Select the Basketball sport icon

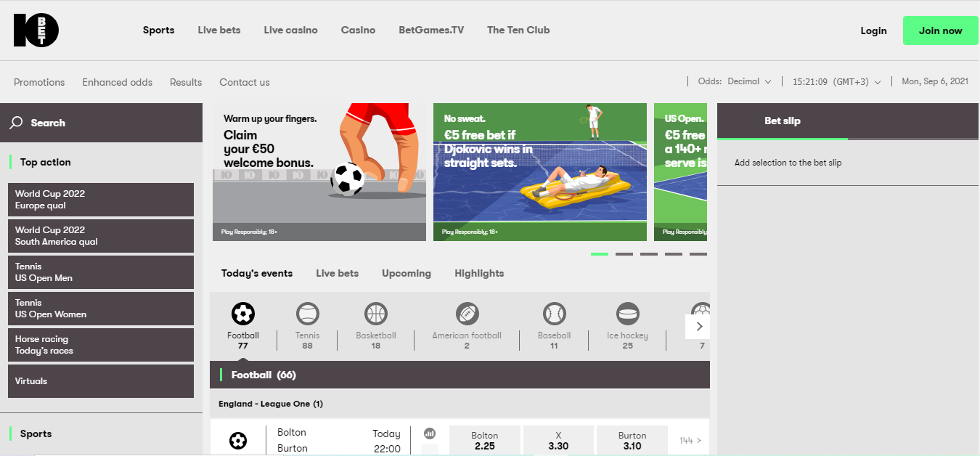pyautogui.click(x=376, y=314)
